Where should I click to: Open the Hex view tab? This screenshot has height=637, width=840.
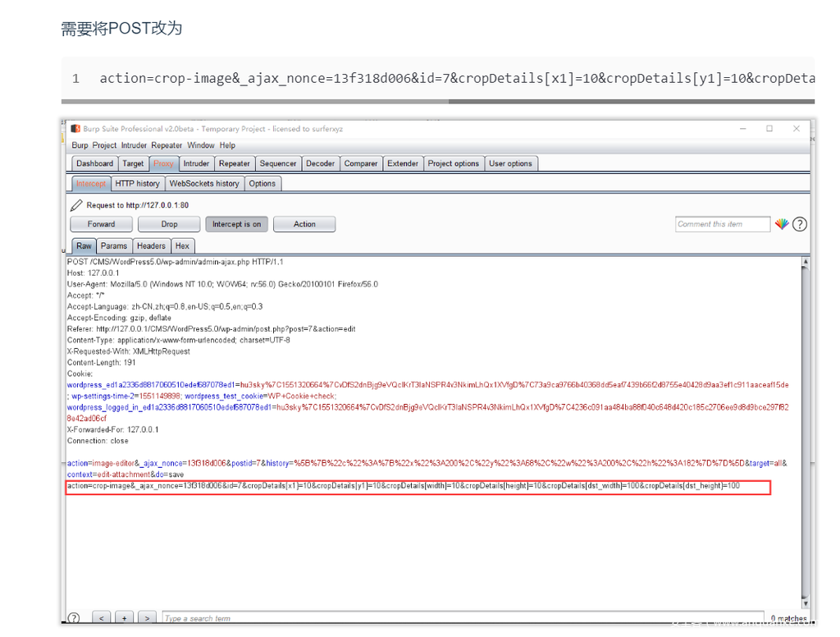[182, 246]
